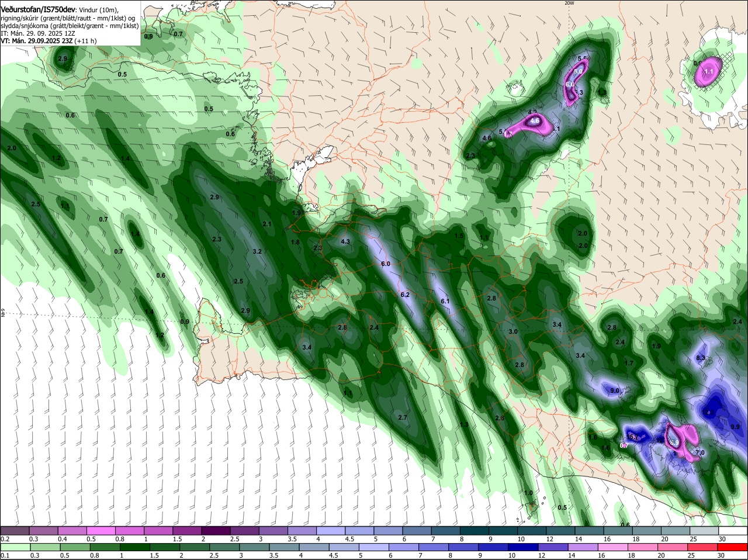The image size is (748, 560).
Task: Select the 'IT: Mán. 29. 09. 2025 12Z' line
Action: 38,33
